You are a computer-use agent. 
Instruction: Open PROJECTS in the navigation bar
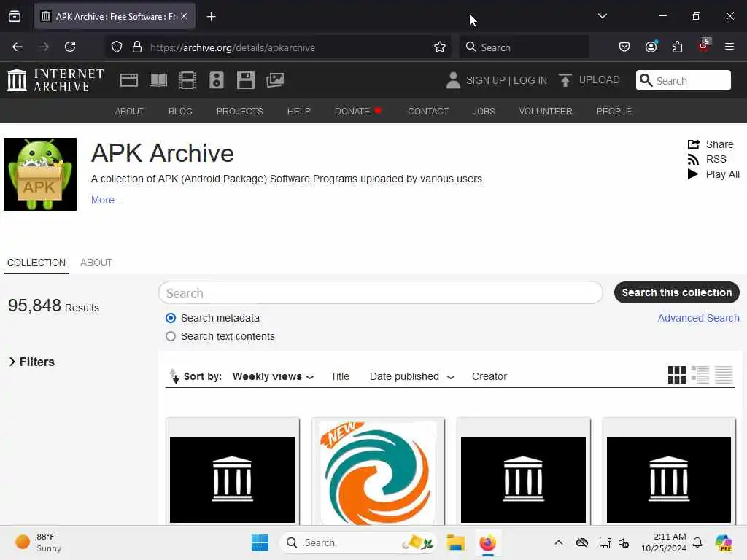click(239, 111)
